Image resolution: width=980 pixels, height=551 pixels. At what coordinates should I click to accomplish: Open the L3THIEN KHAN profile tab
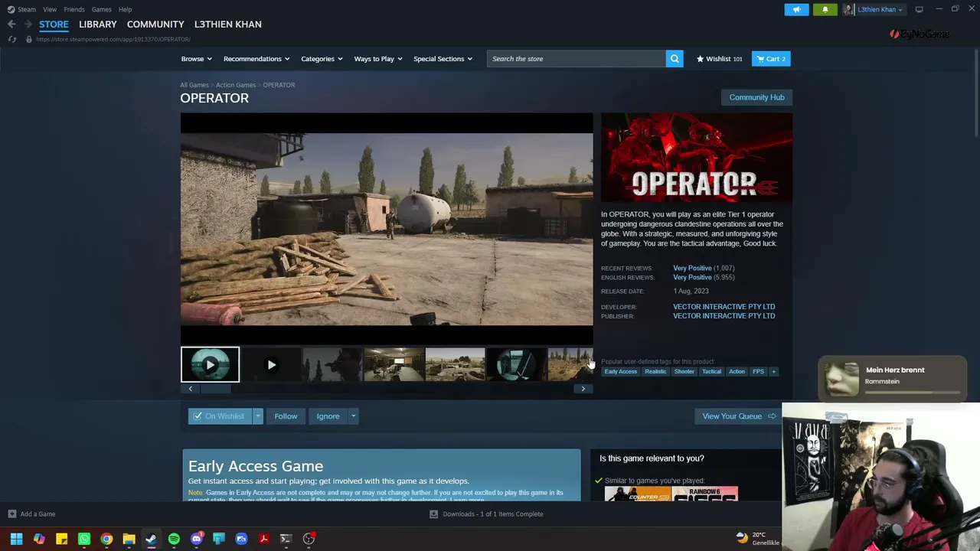coord(228,24)
